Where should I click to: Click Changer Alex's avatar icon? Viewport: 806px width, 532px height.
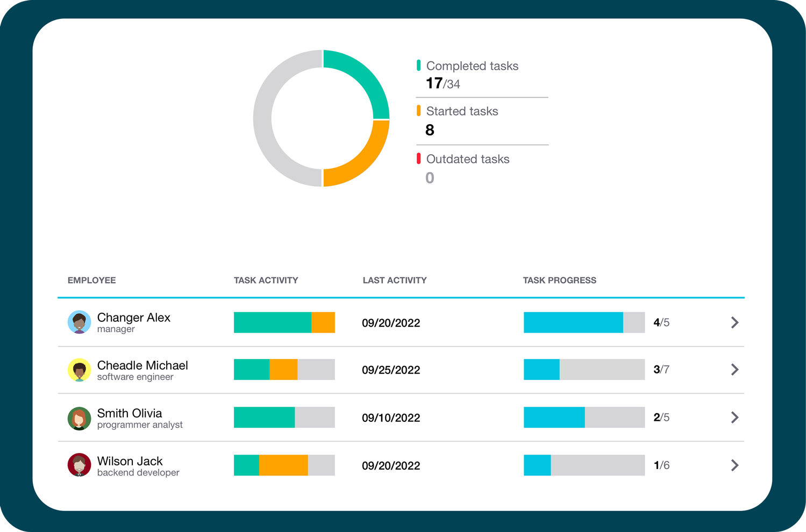point(79,322)
